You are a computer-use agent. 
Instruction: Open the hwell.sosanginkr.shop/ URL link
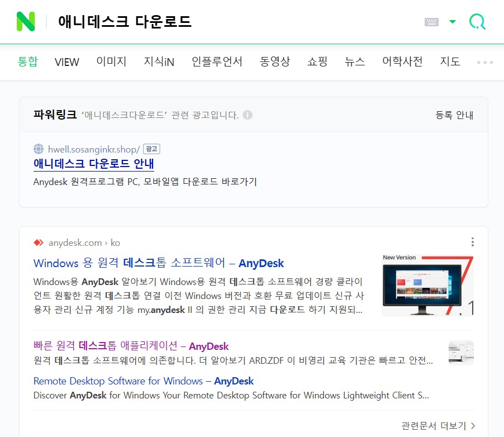click(x=94, y=149)
